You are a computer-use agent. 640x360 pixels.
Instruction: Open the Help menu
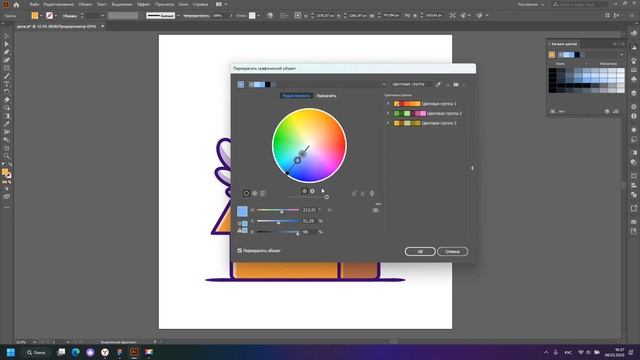[200, 4]
